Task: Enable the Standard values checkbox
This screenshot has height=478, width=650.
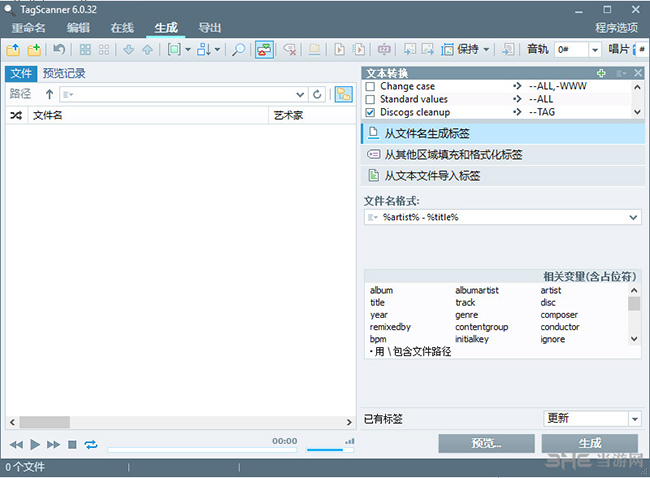Action: 370,99
